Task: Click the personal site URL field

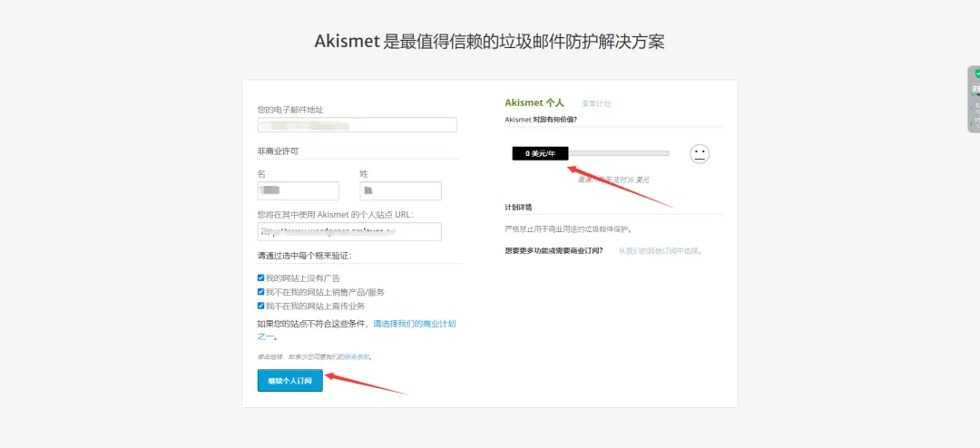Action: 349,231
